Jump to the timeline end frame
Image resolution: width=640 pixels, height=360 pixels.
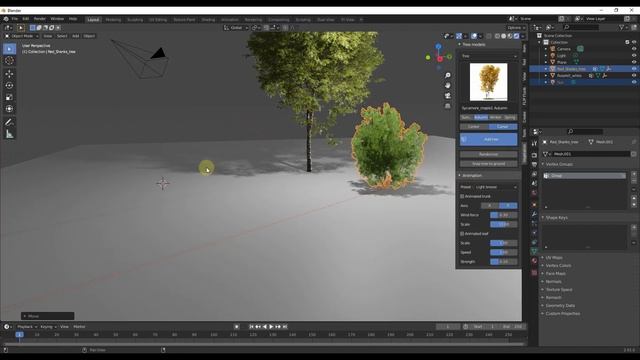point(285,327)
